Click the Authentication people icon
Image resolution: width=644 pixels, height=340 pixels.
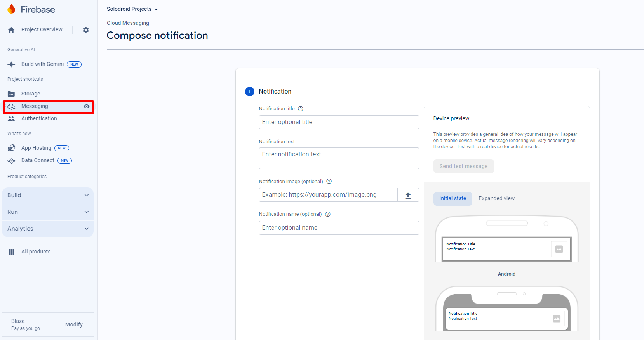[11, 119]
